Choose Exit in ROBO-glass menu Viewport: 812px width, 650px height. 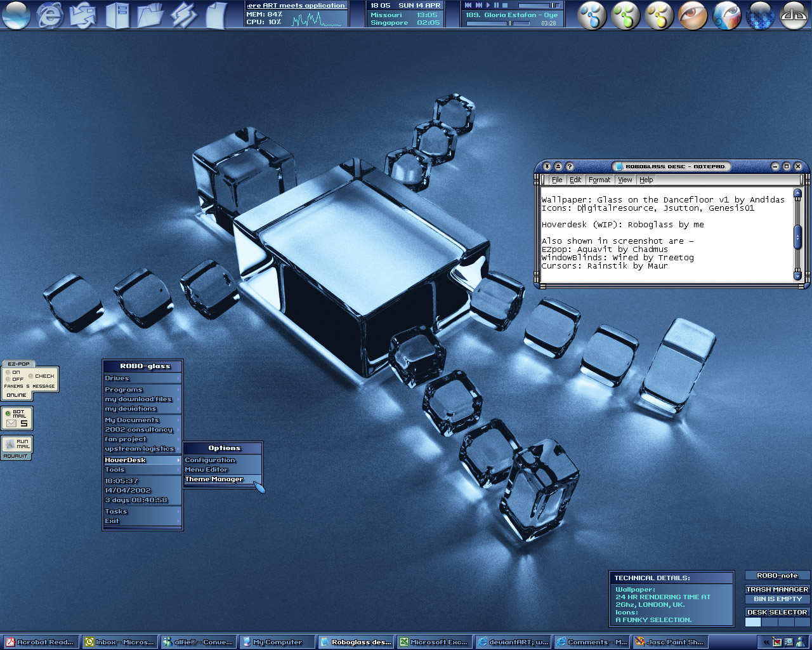(142, 521)
